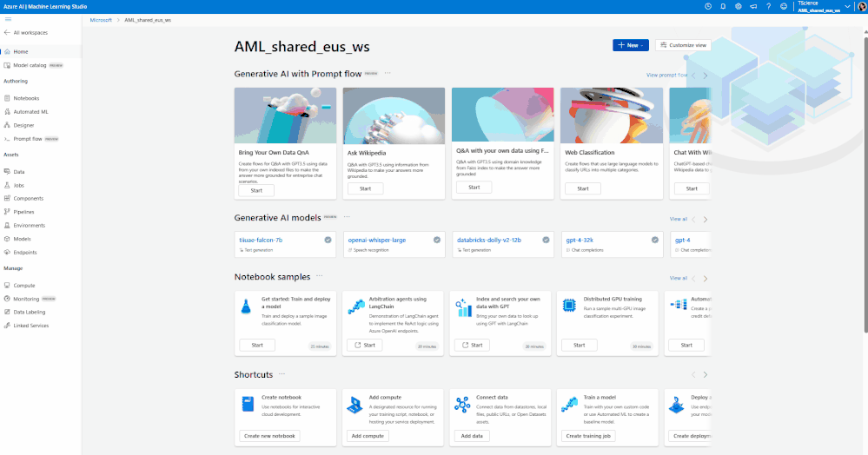This screenshot has height=455, width=868.
Task: Open the Endpoints sidebar icon
Action: pos(7,253)
